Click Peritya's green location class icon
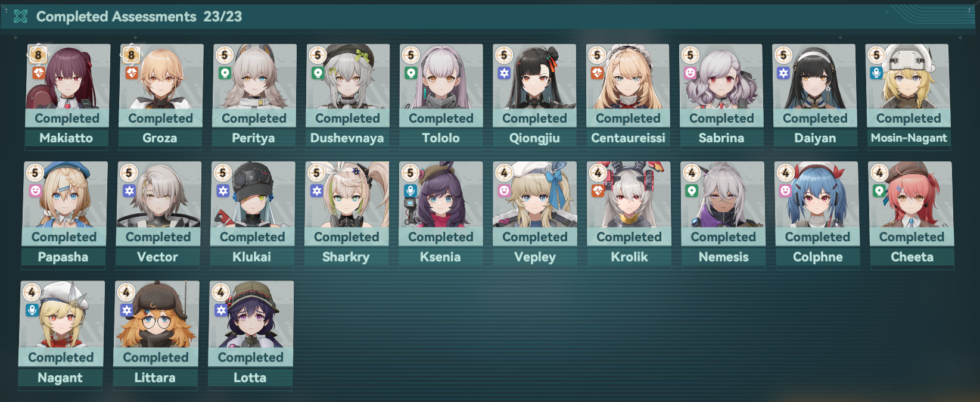Screen dimensions: 980x402 [x=225, y=73]
